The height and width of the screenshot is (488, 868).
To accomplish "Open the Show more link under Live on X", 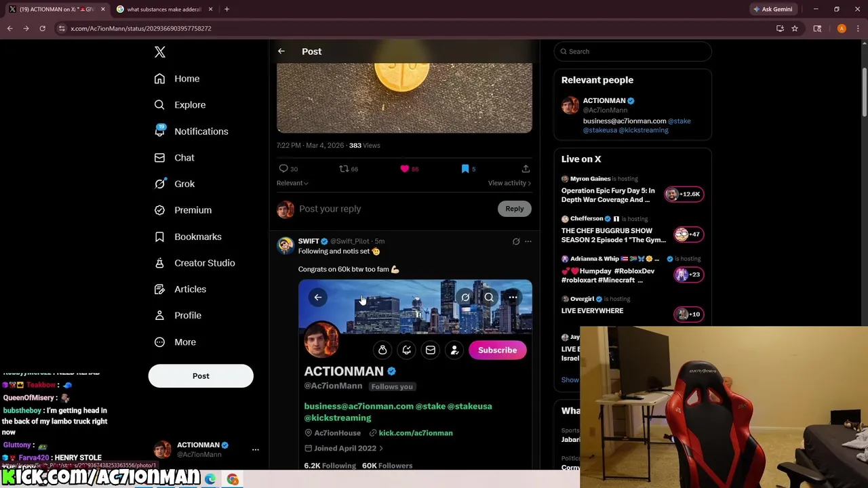I will pyautogui.click(x=570, y=380).
